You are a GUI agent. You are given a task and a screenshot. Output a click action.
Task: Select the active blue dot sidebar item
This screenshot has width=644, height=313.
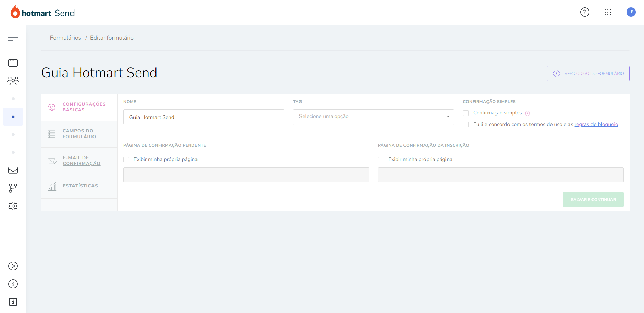[13, 117]
